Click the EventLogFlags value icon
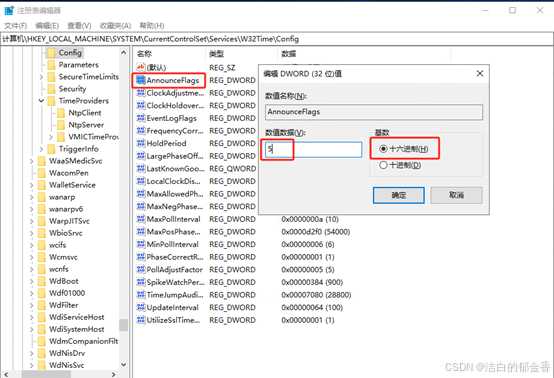Viewport: 554px width, 378px height. pos(141,118)
